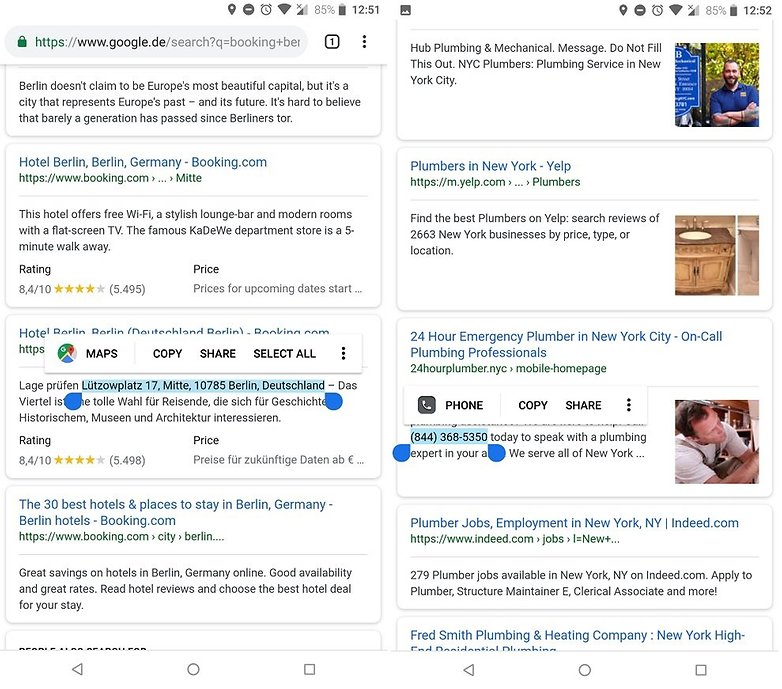Image resolution: width=782 pixels, height=689 pixels.
Task: Tap the right selection handle after Deutschland text
Action: tap(334, 401)
